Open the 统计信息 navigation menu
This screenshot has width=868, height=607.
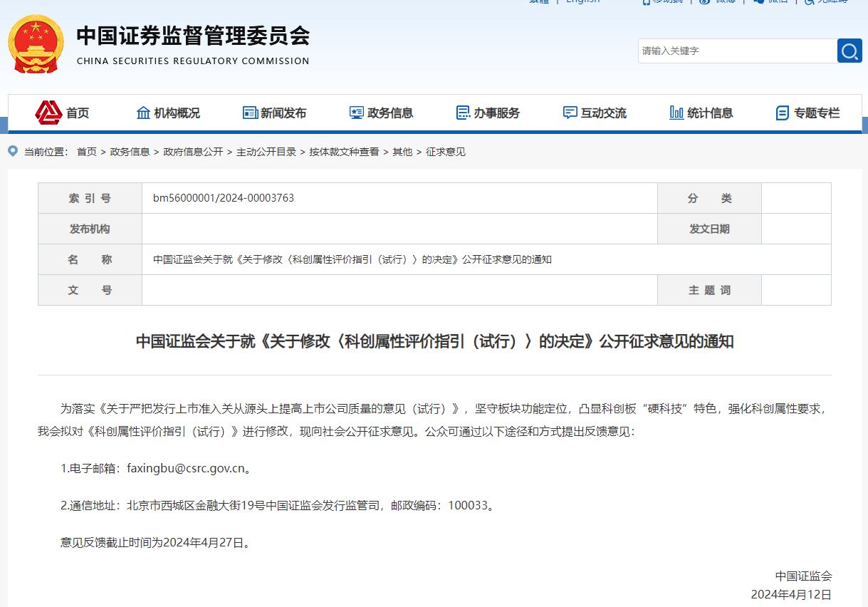pos(701,113)
